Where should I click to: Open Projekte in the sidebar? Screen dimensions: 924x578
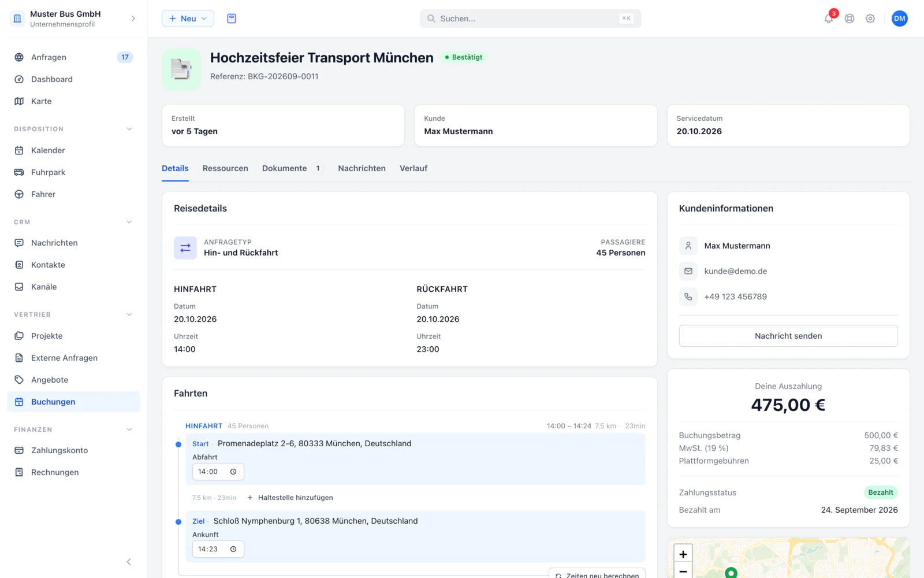click(73, 336)
